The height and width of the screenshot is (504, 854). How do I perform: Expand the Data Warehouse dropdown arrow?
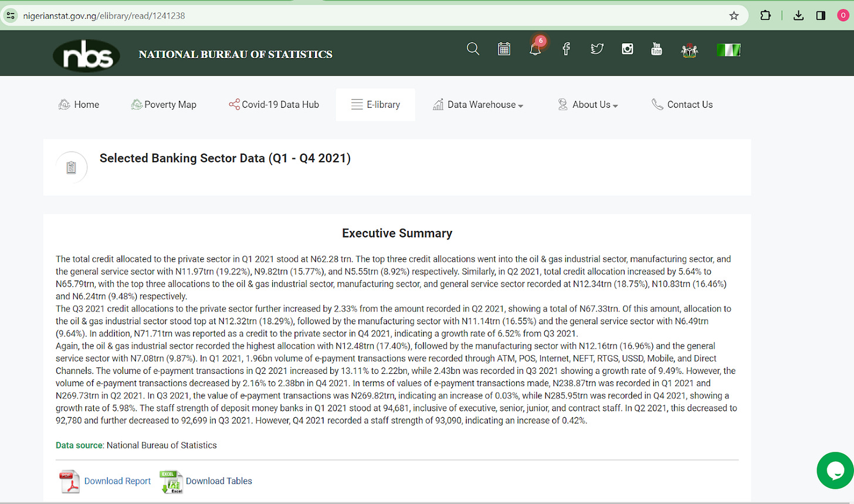point(521,106)
